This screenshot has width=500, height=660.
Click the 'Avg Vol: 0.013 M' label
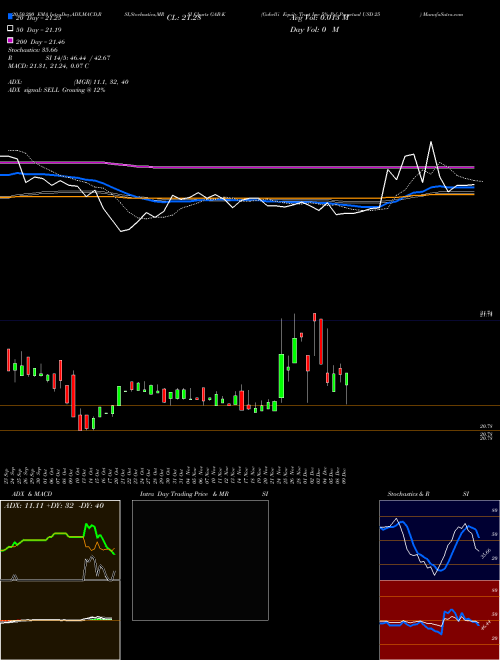pos(319,18)
